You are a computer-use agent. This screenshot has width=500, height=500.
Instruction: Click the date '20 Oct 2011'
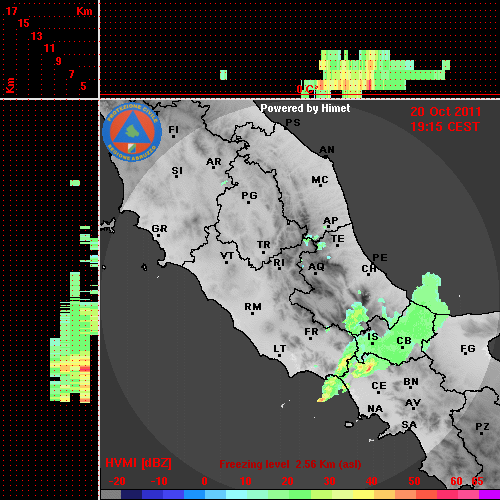[x=446, y=112]
